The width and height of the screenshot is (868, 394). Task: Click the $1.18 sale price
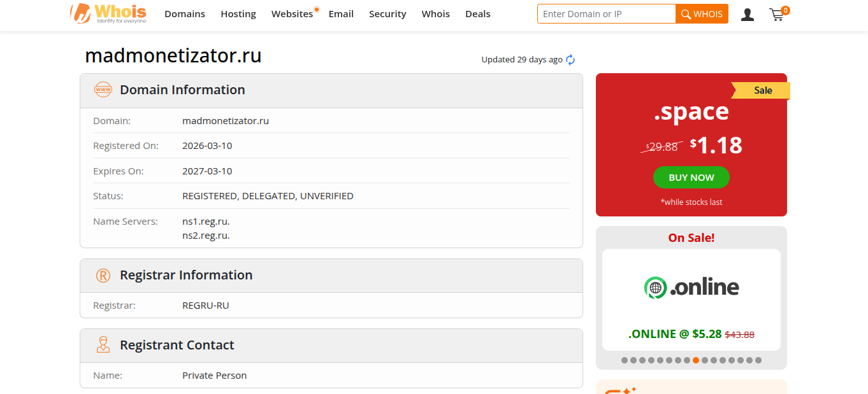point(716,145)
